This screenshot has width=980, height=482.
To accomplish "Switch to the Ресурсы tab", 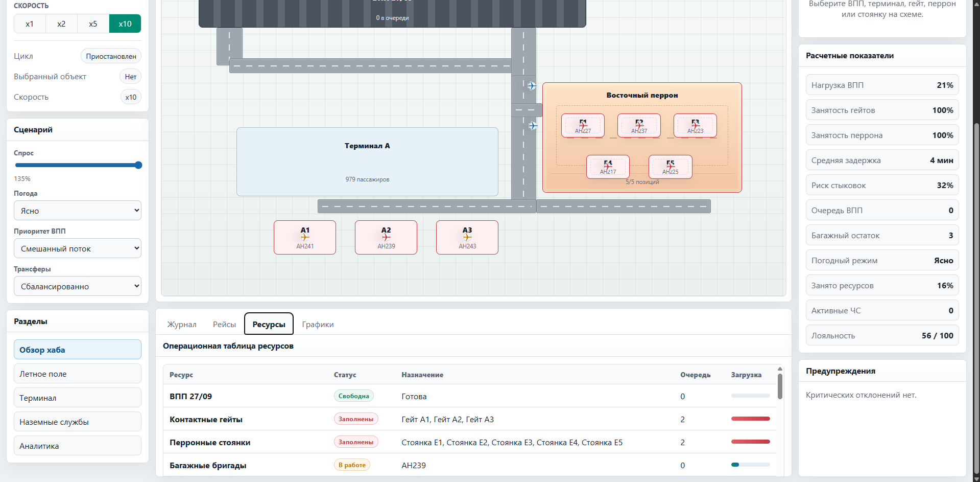I will (x=269, y=324).
